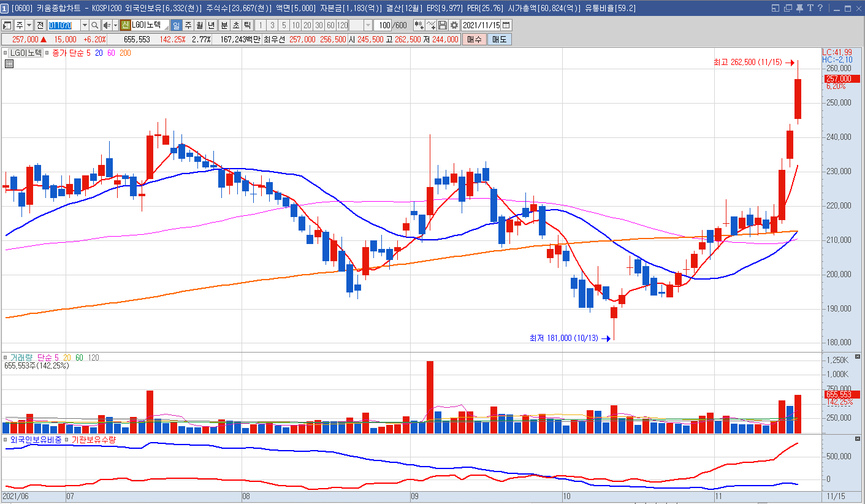Click the T font size icon
Viewport: 865px width, 504px height.
tap(810, 8)
